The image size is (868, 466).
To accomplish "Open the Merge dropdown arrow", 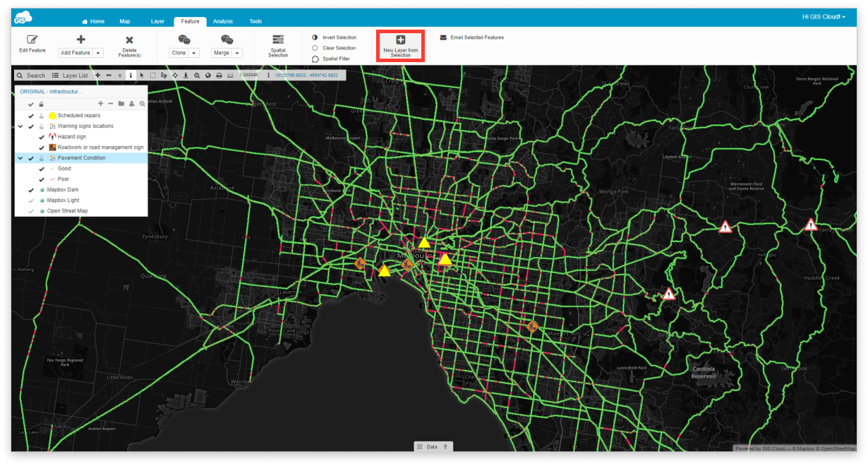I will [x=236, y=52].
